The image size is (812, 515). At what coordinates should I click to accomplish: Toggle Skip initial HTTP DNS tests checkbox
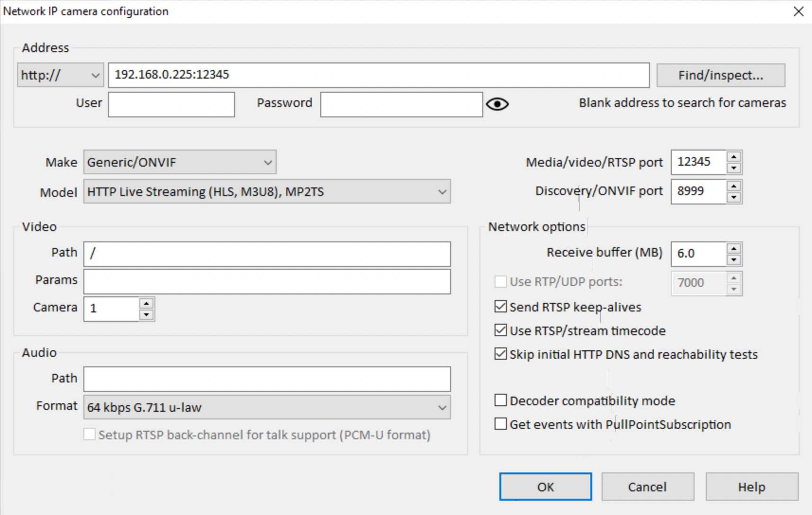click(501, 354)
